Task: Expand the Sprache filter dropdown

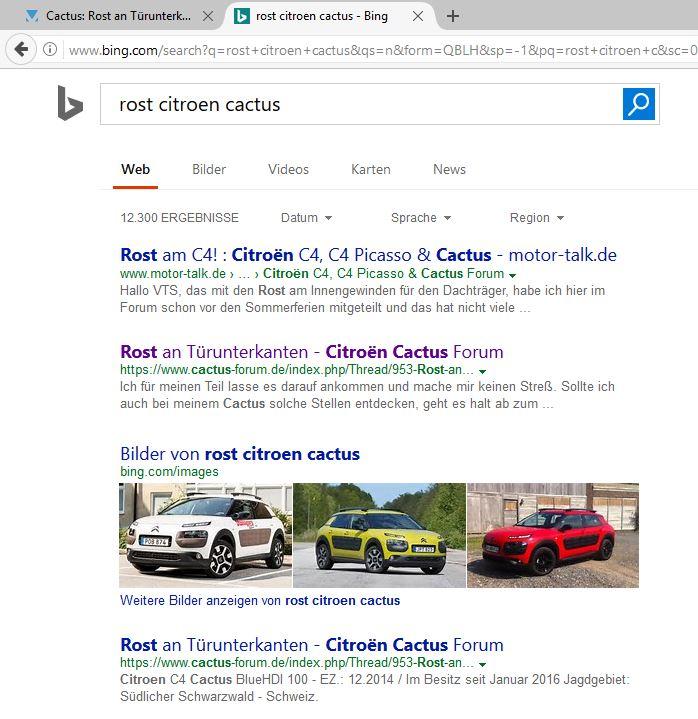Action: click(421, 217)
